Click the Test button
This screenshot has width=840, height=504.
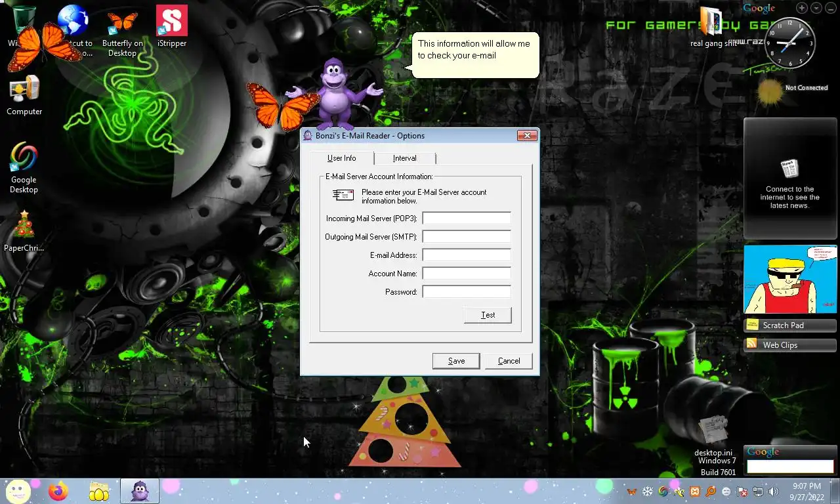click(488, 315)
